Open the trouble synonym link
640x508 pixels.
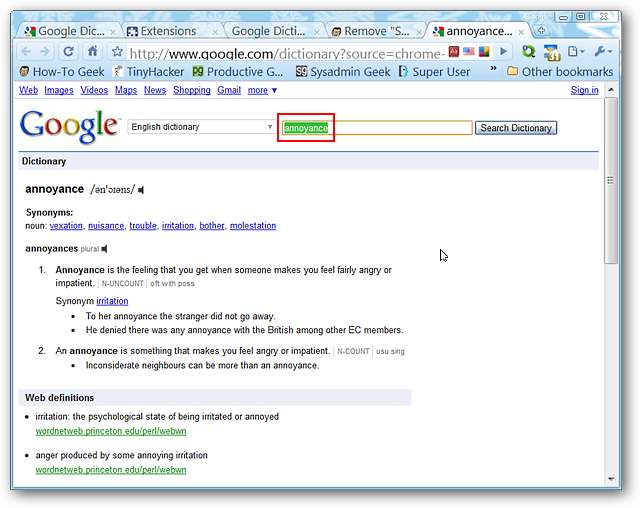click(143, 226)
